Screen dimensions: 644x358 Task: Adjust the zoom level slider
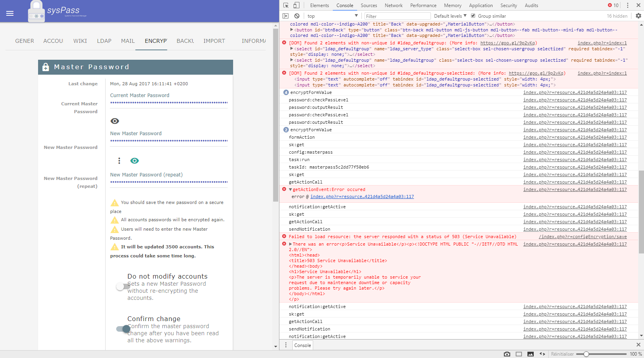tap(586, 354)
